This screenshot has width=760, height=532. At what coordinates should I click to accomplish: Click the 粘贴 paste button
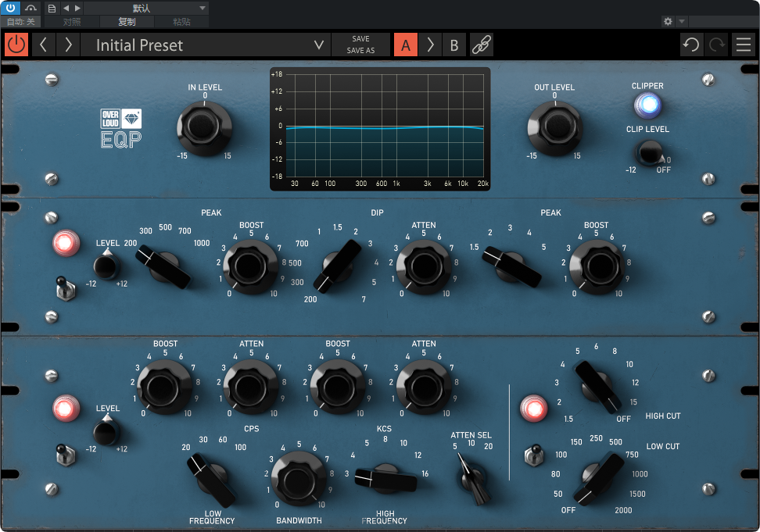coord(181,22)
